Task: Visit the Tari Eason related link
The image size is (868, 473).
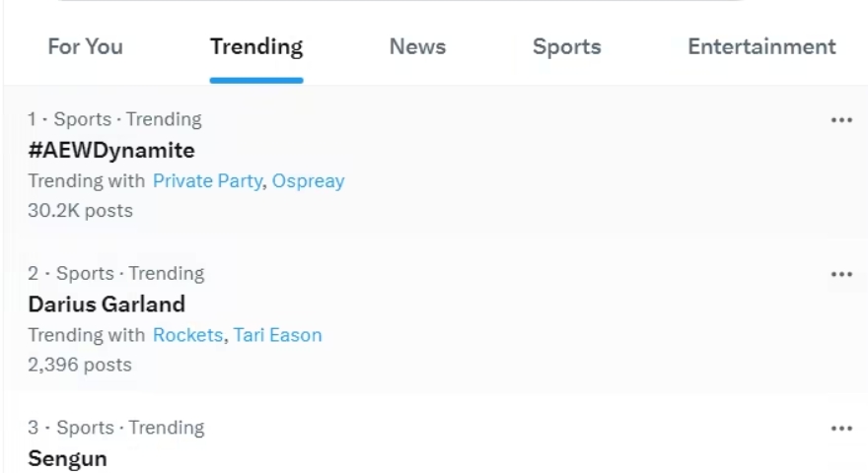Action: point(277,335)
